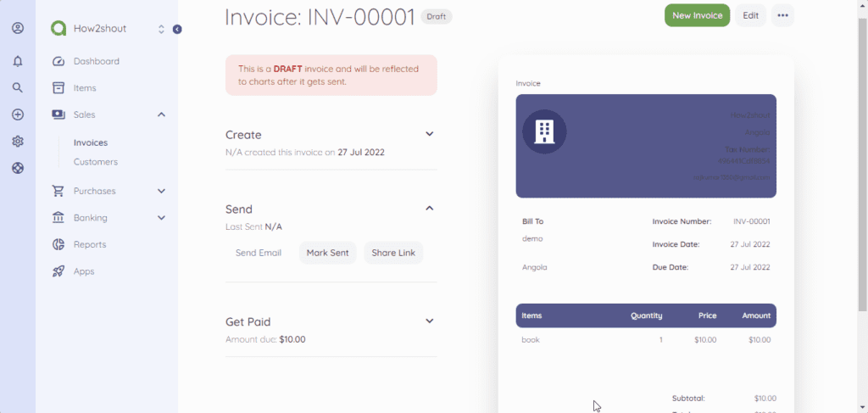The height and width of the screenshot is (413, 868).
Task: Click the company building logo on invoice
Action: 544,131
